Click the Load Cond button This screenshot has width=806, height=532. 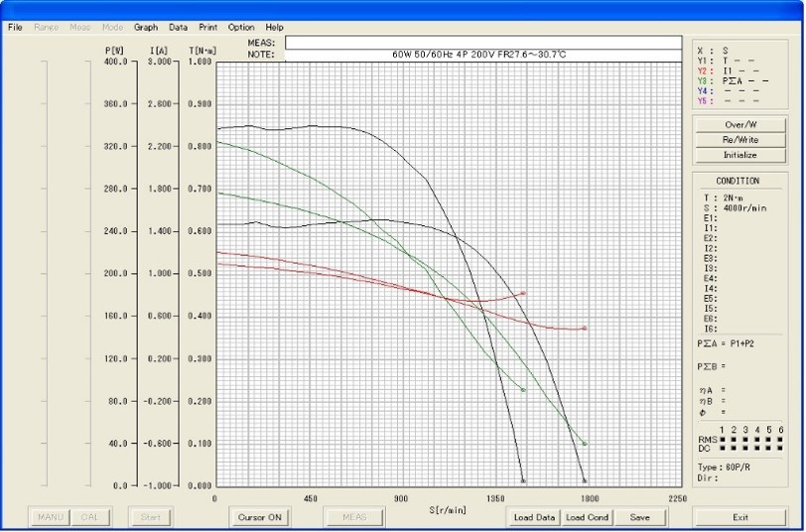point(587,517)
